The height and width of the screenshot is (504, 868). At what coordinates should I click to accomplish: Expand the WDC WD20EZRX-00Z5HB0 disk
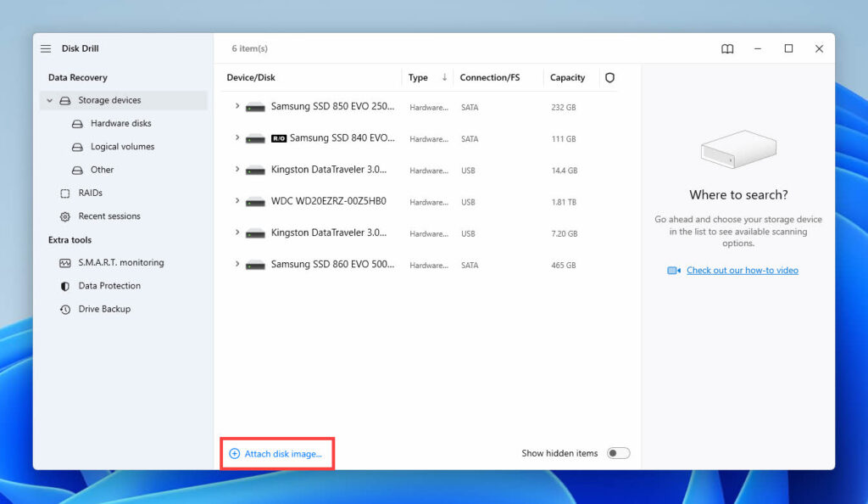coord(236,202)
